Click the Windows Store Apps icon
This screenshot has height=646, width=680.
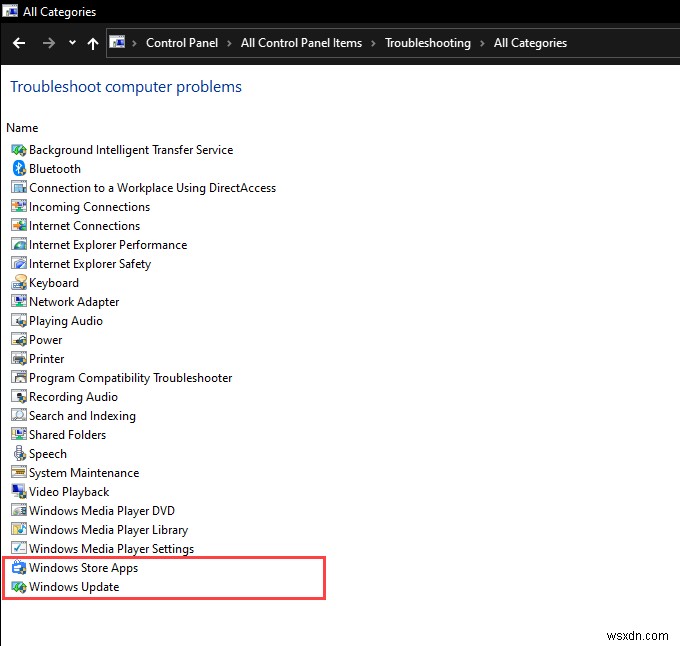(19, 568)
